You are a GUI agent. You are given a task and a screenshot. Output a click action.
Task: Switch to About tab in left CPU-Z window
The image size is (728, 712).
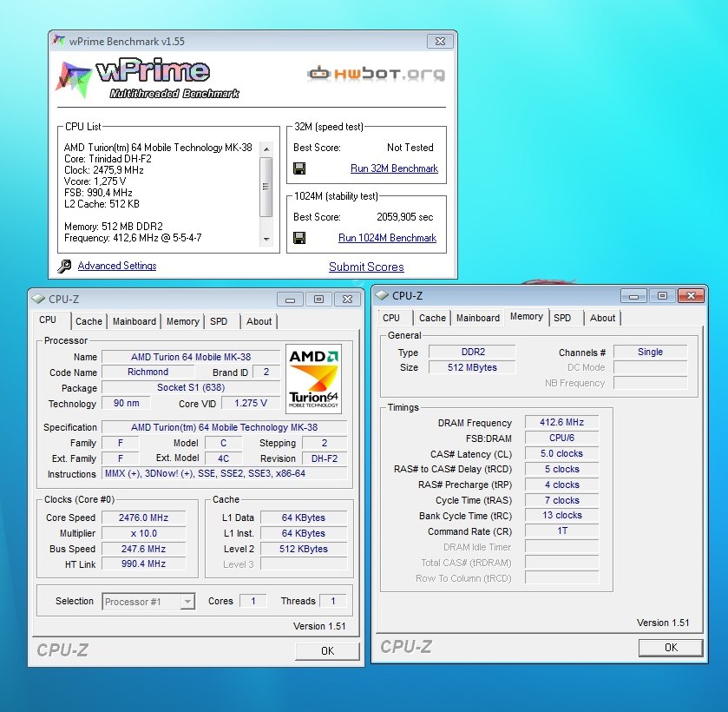pyautogui.click(x=259, y=321)
